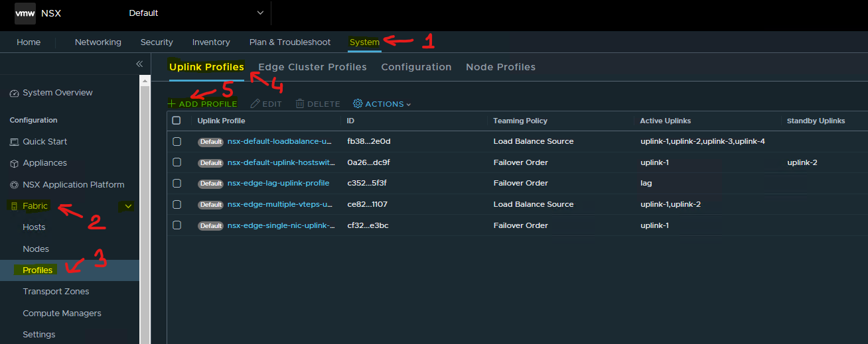Open NSX Application Platform page
This screenshot has width=868, height=344.
[73, 185]
